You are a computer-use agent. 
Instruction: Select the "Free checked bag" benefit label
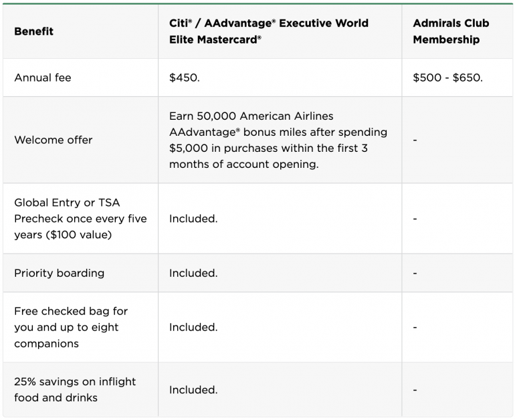(71, 327)
